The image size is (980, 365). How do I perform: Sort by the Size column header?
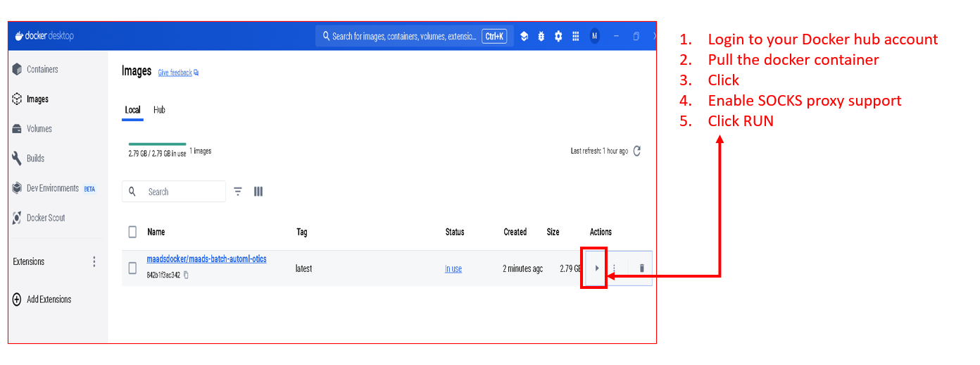[x=553, y=232]
